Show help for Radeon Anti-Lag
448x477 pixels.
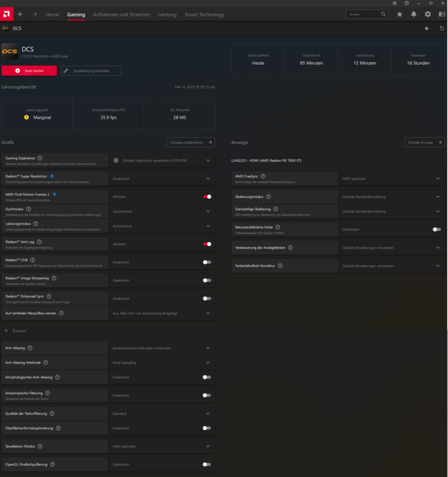[39, 242]
